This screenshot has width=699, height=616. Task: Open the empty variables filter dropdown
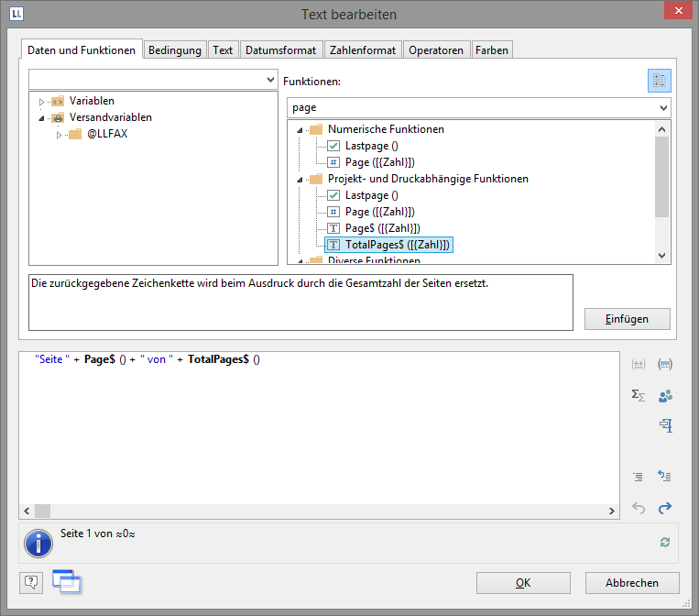click(269, 81)
